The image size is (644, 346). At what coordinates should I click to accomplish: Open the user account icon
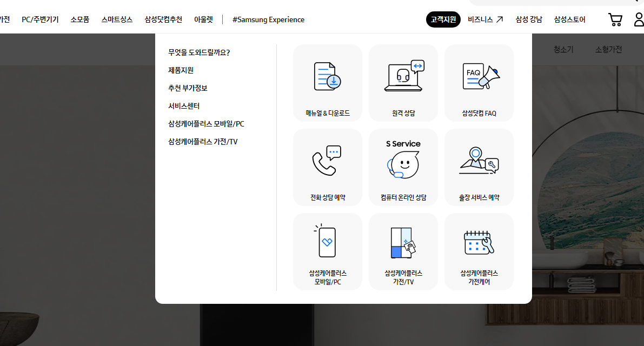tap(639, 19)
